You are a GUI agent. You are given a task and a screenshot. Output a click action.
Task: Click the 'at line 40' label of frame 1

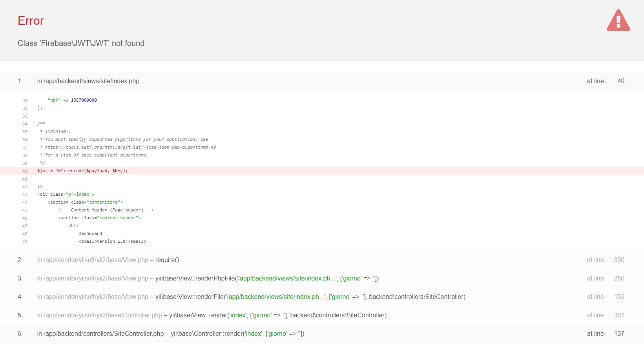click(606, 81)
